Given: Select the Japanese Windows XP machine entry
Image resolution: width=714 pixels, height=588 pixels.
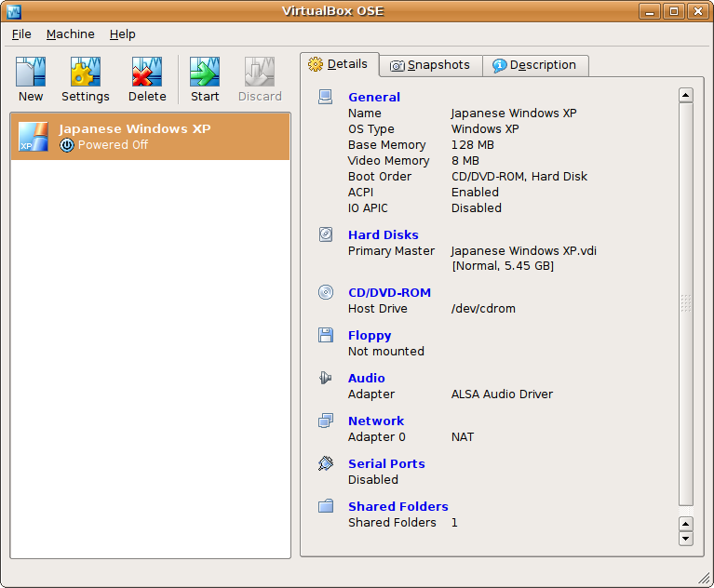Looking at the screenshot, I should point(150,137).
